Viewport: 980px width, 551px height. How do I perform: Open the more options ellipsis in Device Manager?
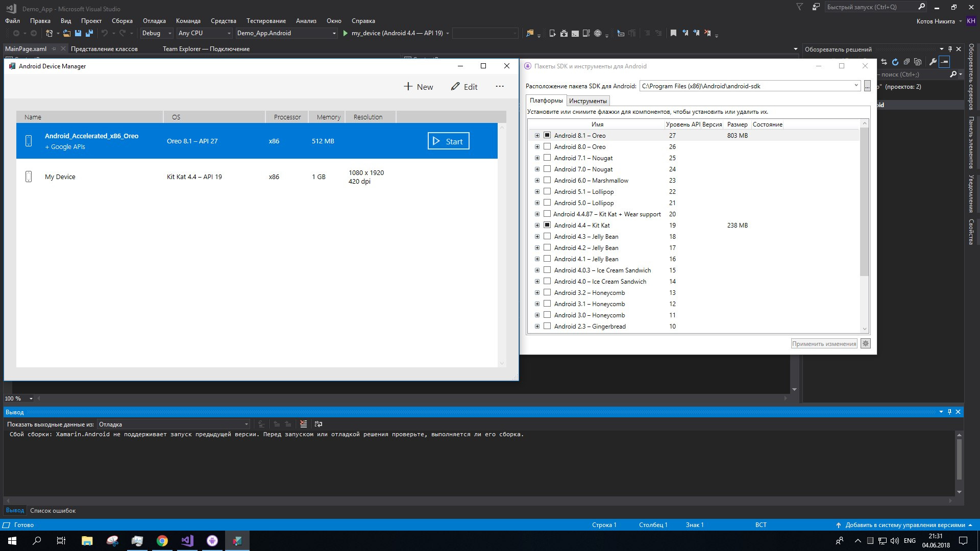500,87
